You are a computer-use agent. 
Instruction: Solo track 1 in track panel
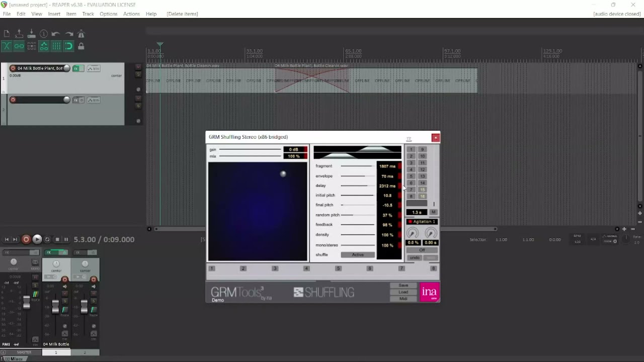(138, 74)
